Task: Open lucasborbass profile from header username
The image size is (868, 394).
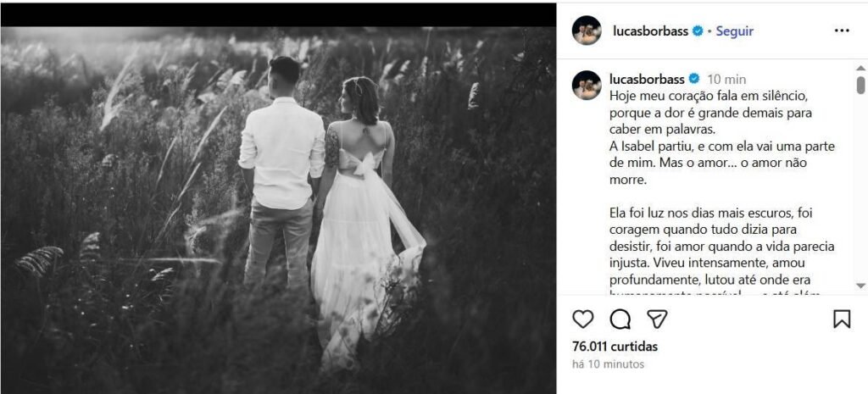Action: point(650,31)
